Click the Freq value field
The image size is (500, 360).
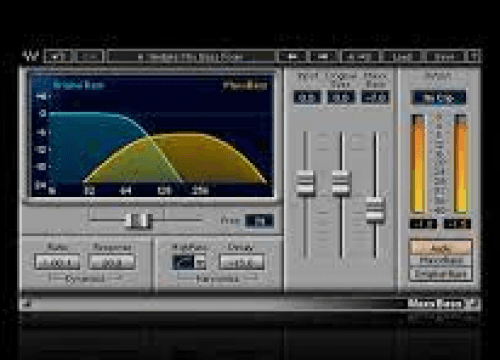259,221
